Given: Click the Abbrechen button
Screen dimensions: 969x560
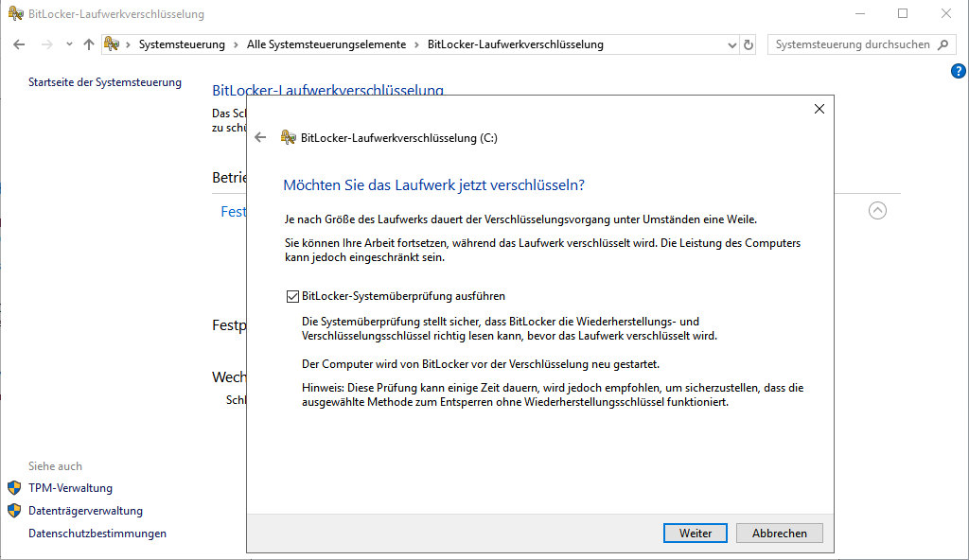Looking at the screenshot, I should [780, 533].
